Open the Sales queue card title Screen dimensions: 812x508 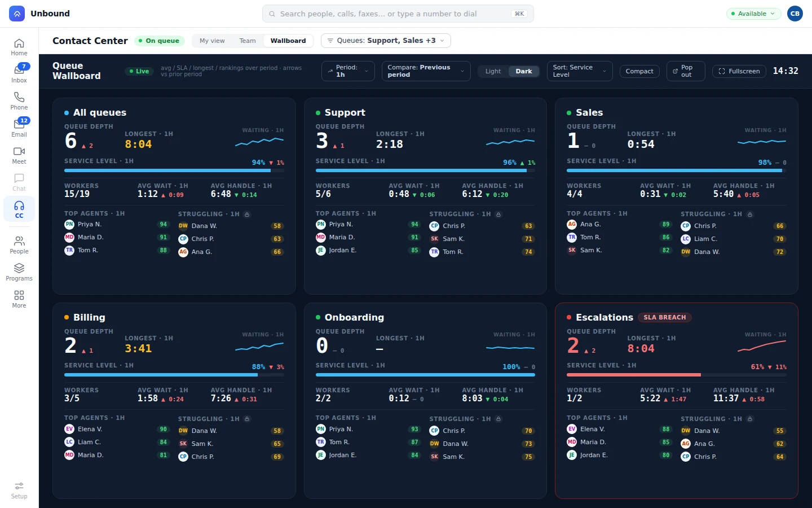click(x=589, y=112)
